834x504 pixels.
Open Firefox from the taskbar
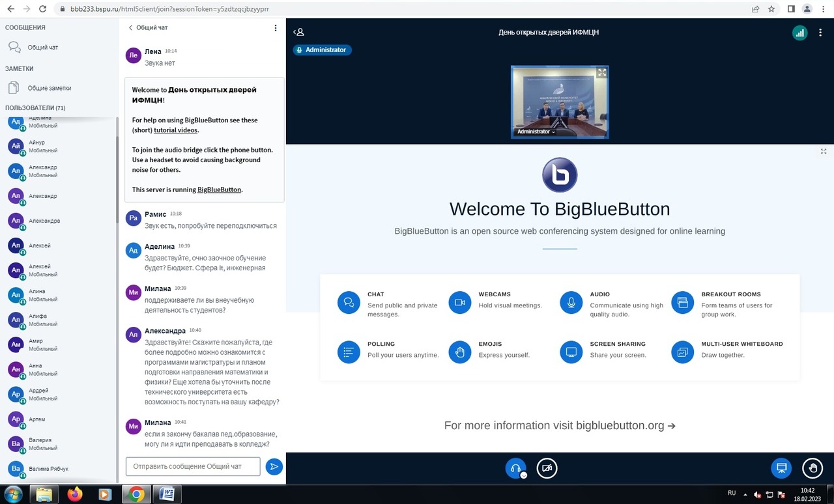(x=74, y=494)
